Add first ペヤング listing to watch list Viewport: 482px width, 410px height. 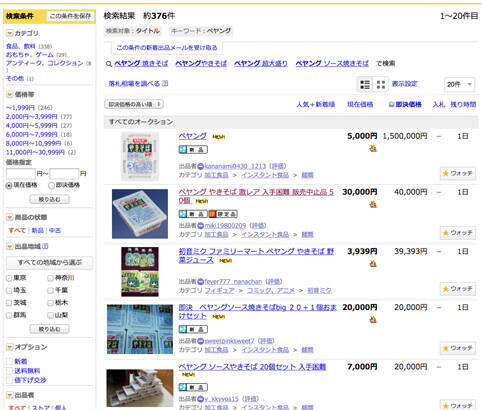click(457, 173)
